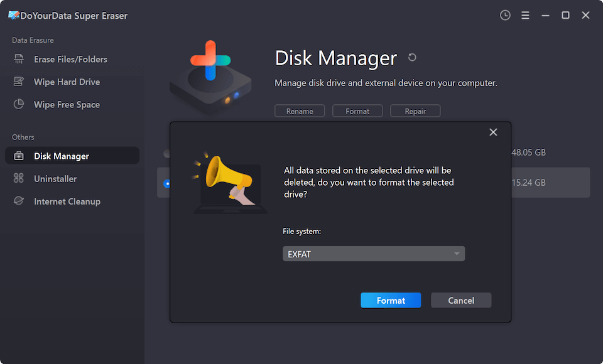
Task: Click the Rename button
Action: (300, 110)
